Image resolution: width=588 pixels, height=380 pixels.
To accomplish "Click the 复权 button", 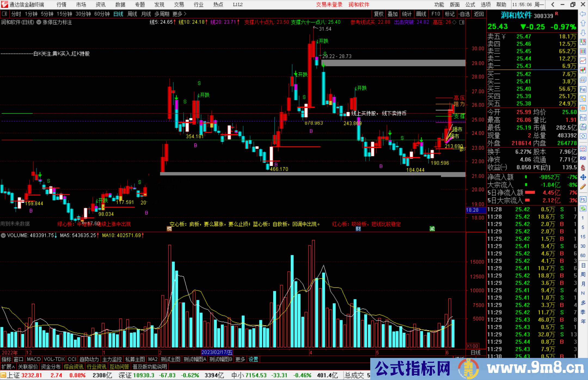I will click(379, 14).
